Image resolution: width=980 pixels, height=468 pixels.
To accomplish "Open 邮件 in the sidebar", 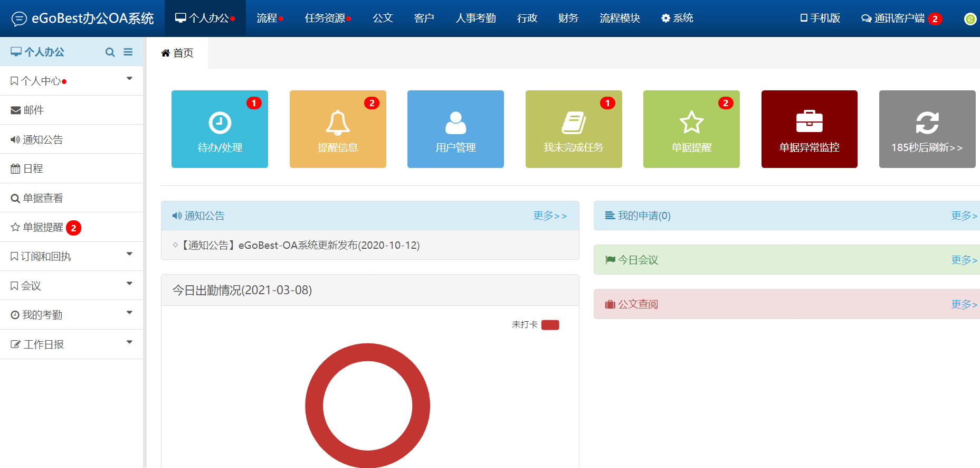I will [33, 110].
